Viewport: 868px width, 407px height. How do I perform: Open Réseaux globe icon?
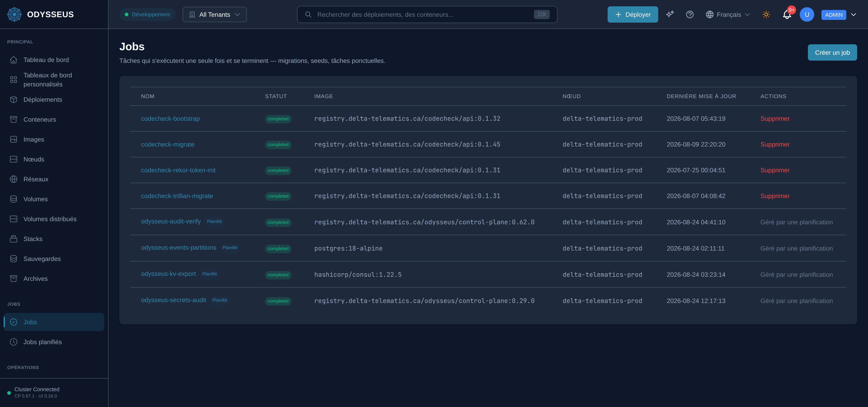click(14, 179)
